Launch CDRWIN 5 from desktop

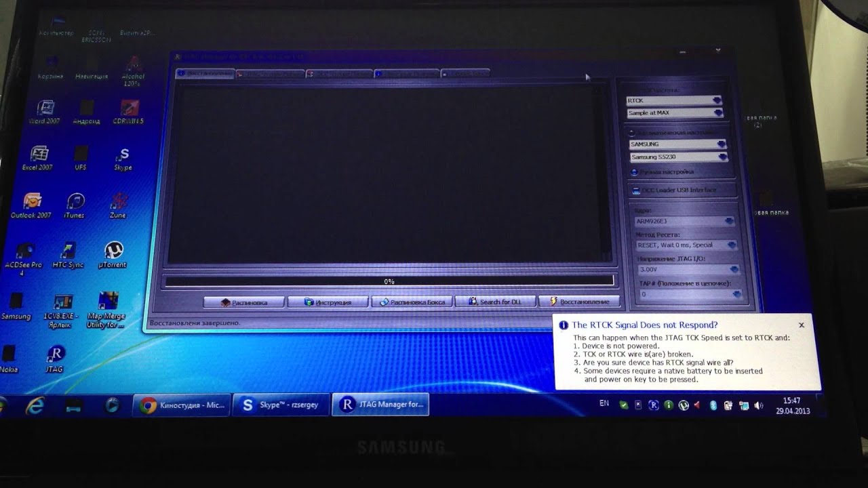pos(129,113)
